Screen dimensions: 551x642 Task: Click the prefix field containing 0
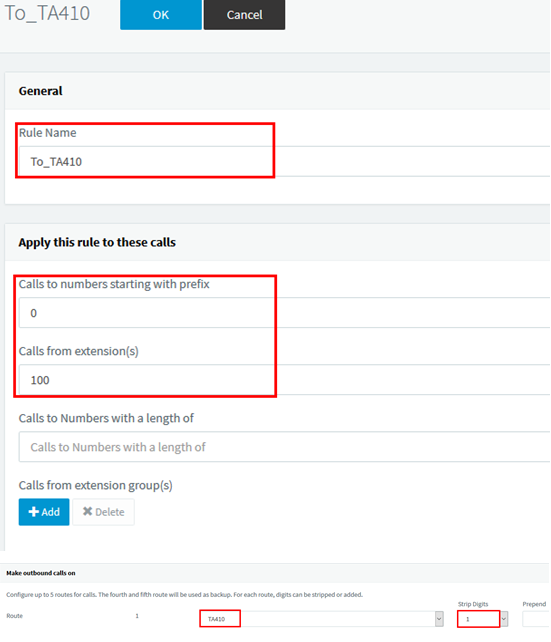[x=284, y=313]
